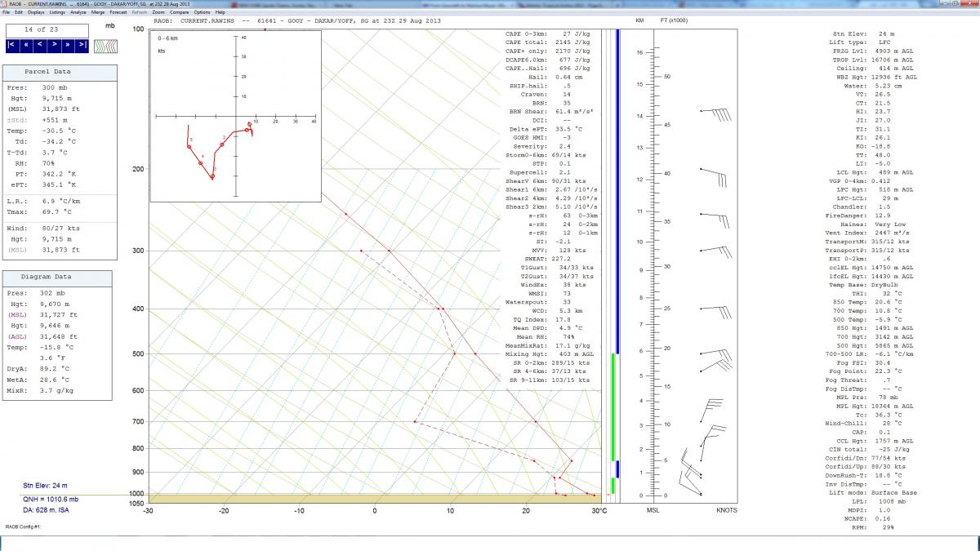Image resolution: width=980 pixels, height=551 pixels.
Task: Click the 'L.R.: 6.9 °C/km' parcel row
Action: click(x=44, y=200)
